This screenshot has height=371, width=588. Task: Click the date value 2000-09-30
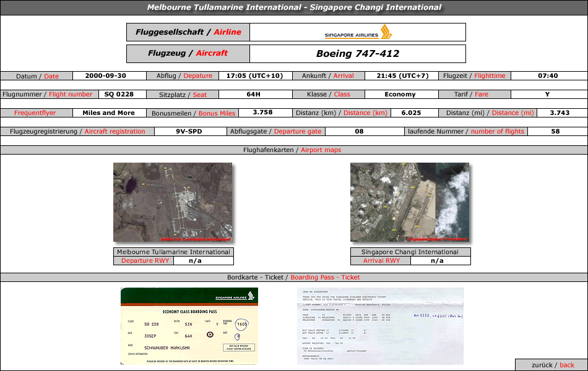[105, 75]
